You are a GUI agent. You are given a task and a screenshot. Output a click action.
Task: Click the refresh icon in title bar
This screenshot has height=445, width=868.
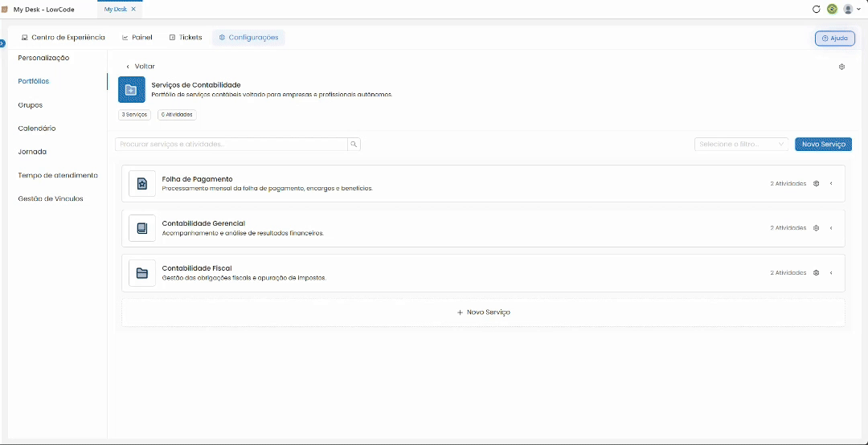tap(816, 9)
